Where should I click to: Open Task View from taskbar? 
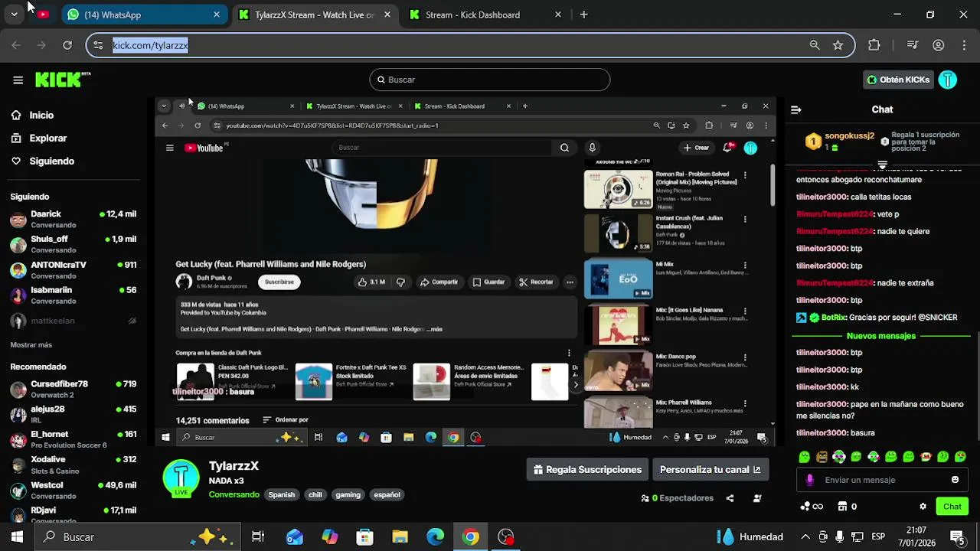pyautogui.click(x=258, y=536)
